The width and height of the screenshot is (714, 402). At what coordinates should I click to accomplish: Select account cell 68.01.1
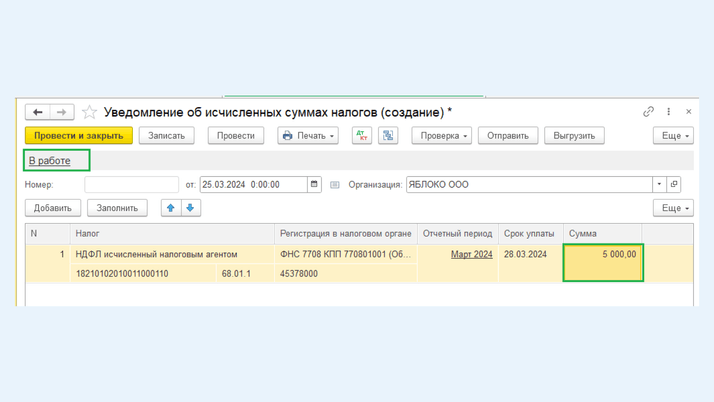[x=245, y=274]
